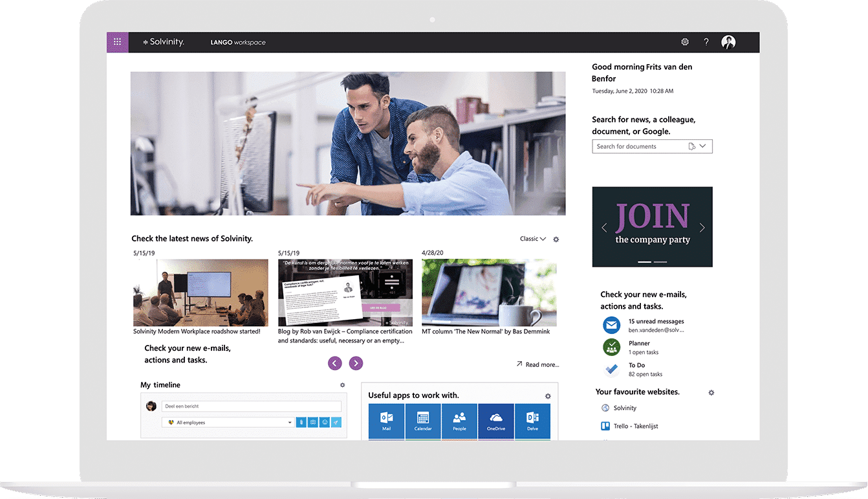
Task: Open settings for My timeline widget
Action: click(342, 384)
